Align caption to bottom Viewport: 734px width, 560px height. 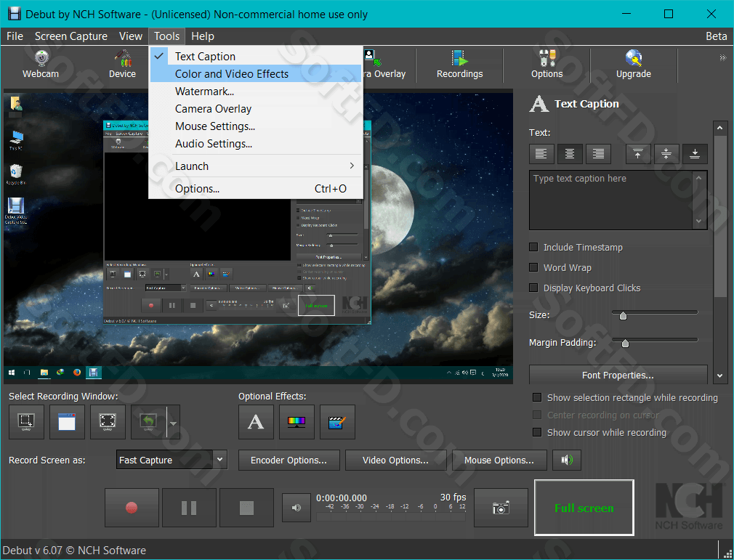tap(695, 153)
